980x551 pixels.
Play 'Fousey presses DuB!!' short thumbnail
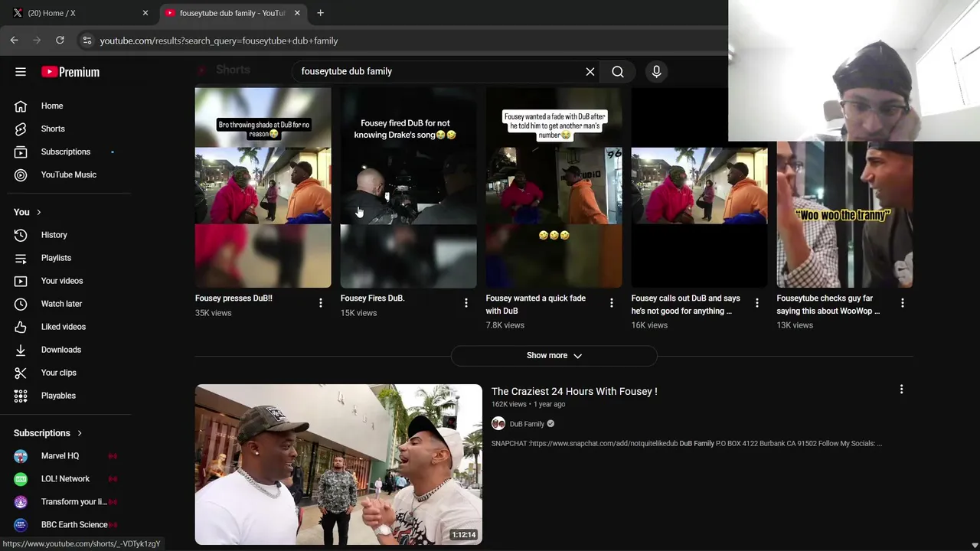click(263, 187)
